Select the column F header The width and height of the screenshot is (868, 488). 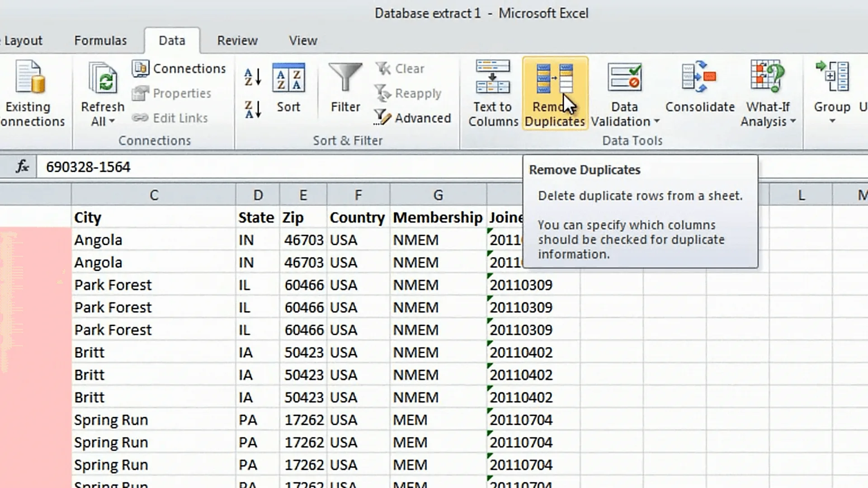coord(358,195)
